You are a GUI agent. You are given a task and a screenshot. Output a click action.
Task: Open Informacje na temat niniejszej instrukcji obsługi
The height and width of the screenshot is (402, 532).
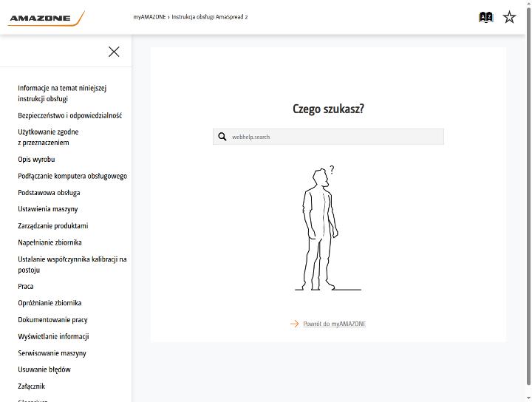pyautogui.click(x=62, y=93)
